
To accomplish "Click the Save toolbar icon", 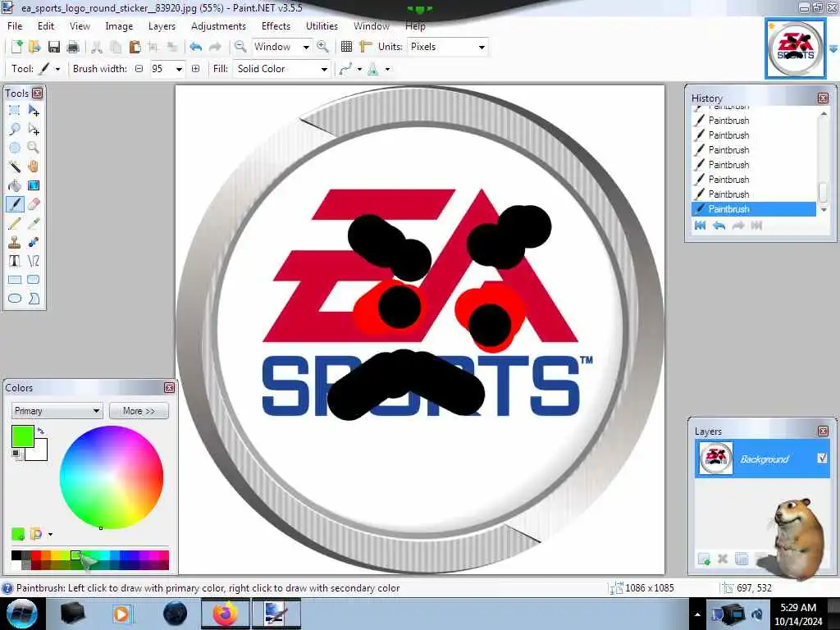I will [x=53, y=47].
